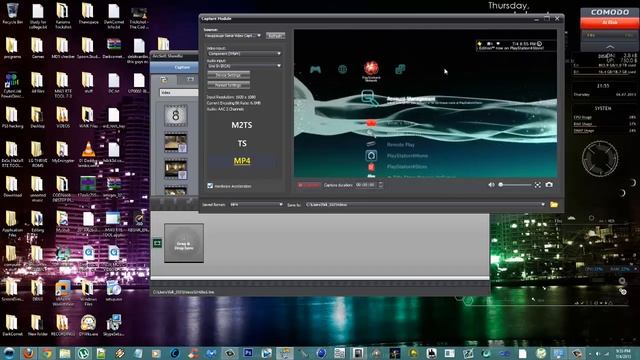The image size is (640, 360).
Task: Click the capture duration time field
Action: click(x=366, y=185)
